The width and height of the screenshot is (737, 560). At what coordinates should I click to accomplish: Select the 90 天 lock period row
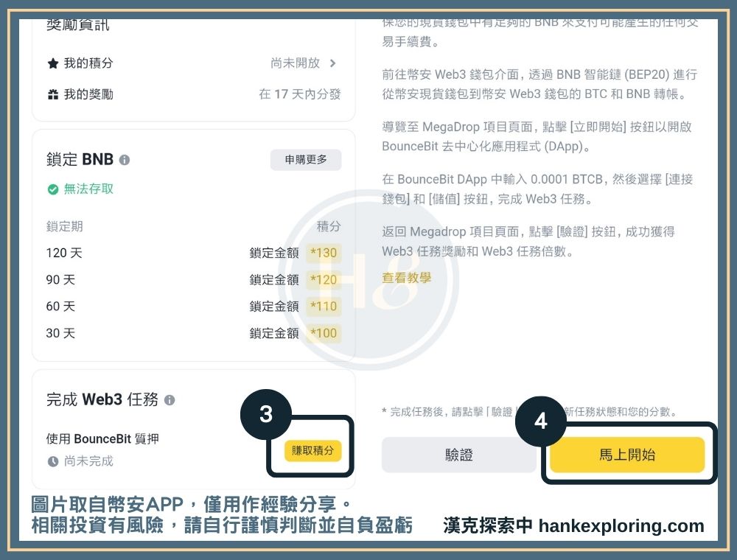193,279
